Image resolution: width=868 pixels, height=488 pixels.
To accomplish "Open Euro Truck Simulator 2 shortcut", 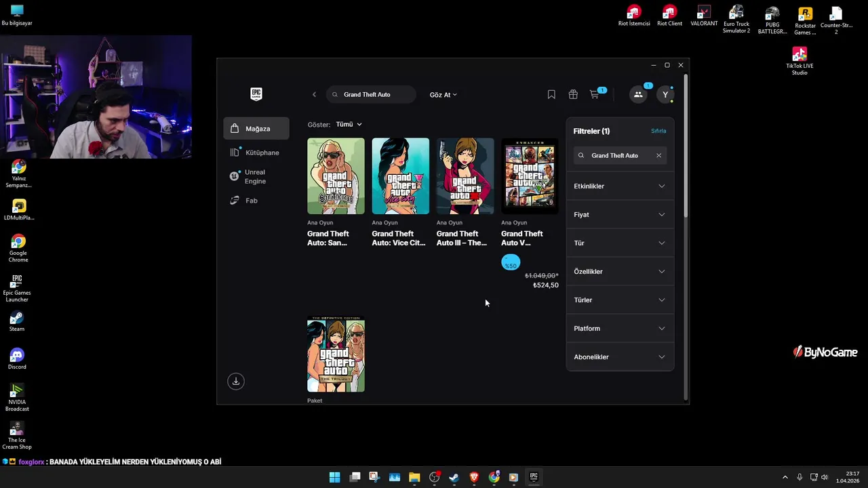I will (x=736, y=19).
